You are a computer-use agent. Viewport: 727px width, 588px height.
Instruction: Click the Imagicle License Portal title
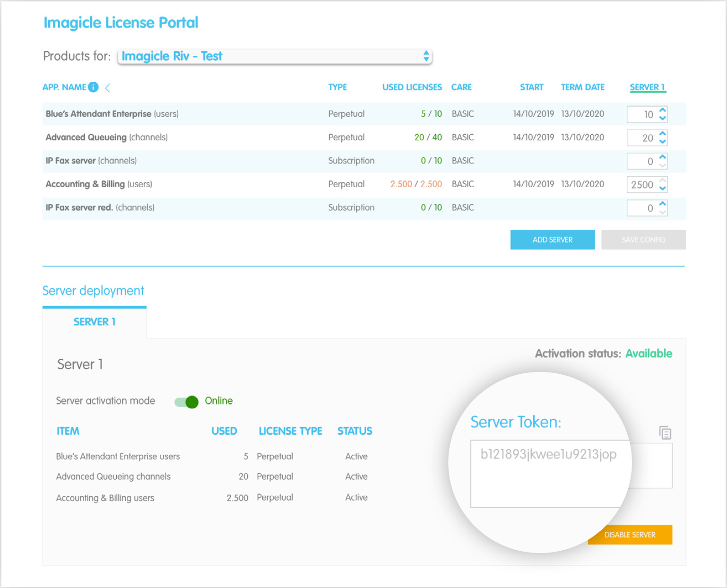(x=121, y=23)
